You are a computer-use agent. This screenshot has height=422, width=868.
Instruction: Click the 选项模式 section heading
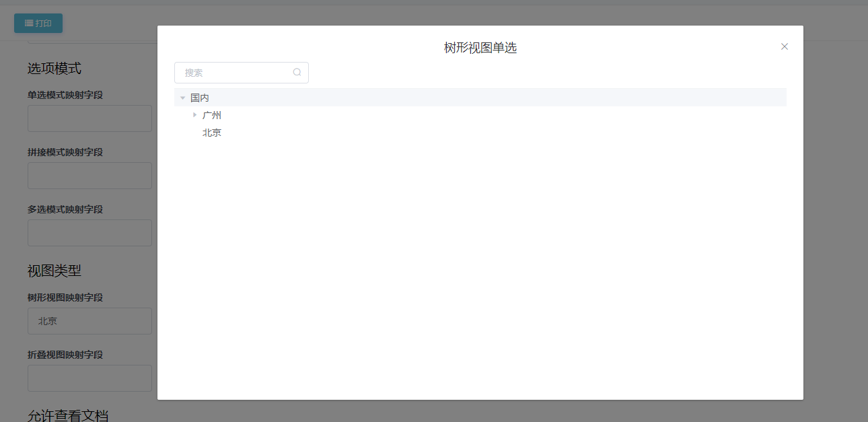pos(55,68)
